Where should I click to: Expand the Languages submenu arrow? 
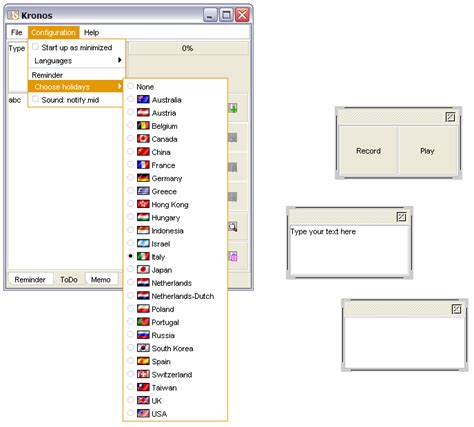(x=119, y=60)
